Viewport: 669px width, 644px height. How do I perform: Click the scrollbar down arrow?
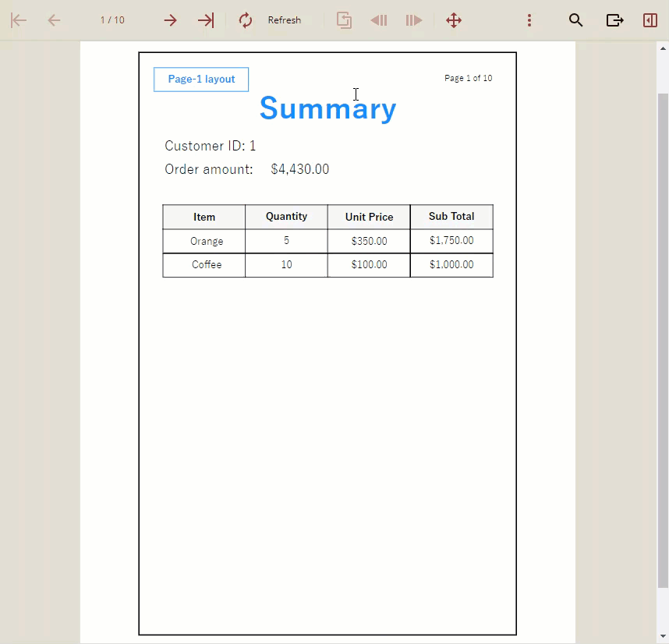click(x=663, y=637)
